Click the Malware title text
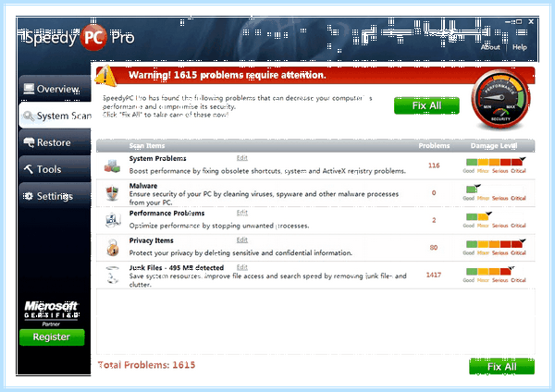The width and height of the screenshot is (555, 392). [143, 186]
